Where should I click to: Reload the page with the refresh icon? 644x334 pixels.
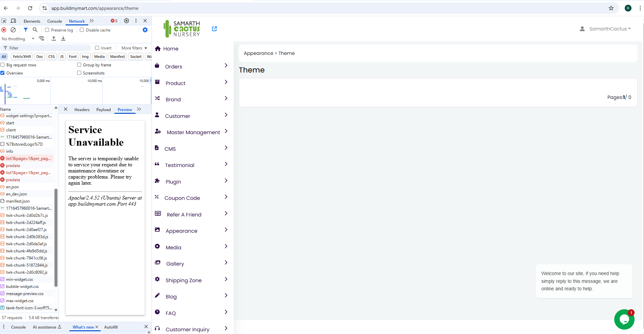[x=30, y=8]
